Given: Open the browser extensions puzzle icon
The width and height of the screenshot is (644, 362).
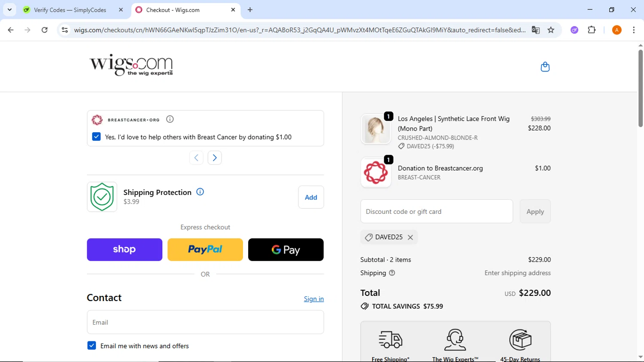Looking at the screenshot, I should click(x=592, y=30).
